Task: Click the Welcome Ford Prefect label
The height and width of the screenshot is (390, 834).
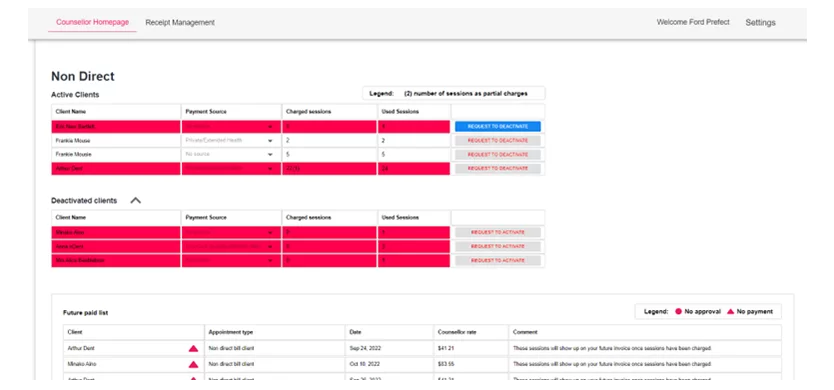Action: point(693,22)
